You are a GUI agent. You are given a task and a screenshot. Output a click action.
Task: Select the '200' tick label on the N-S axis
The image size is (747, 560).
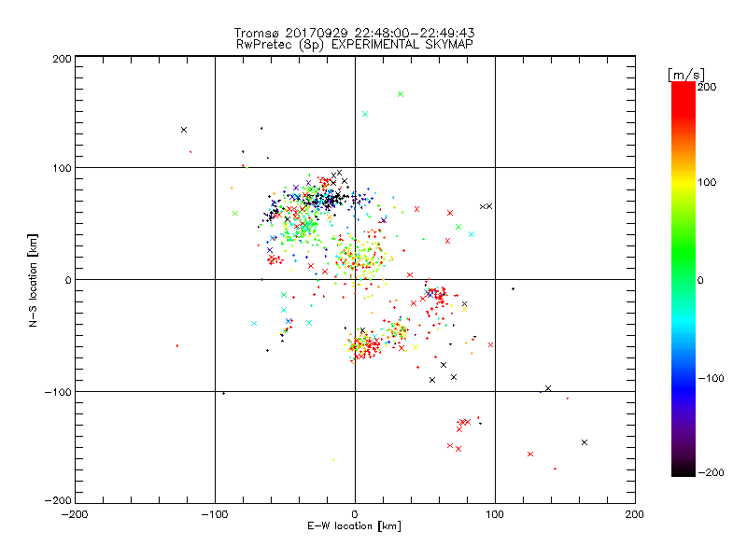[x=62, y=59]
